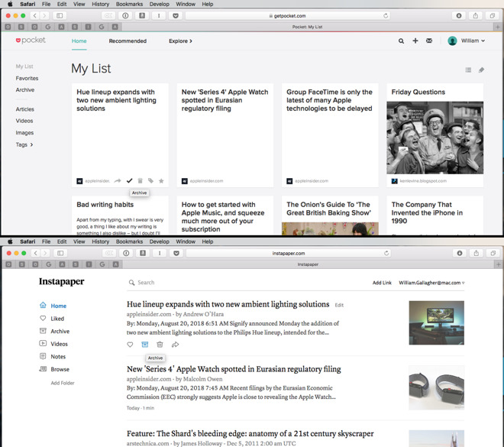Open the Apple Watch bands thumbnail in Instapaper

point(436,387)
